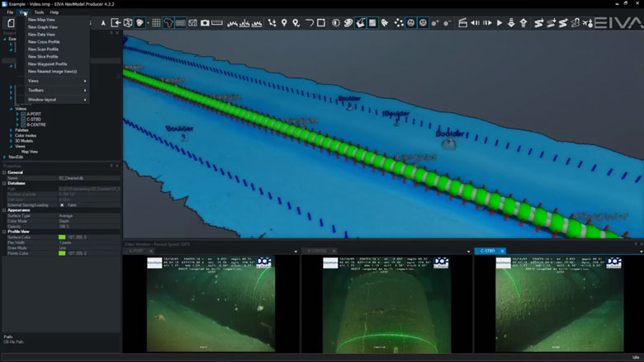Select New Waypoint Profile menu entry
The width and height of the screenshot is (644, 362).
point(47,64)
